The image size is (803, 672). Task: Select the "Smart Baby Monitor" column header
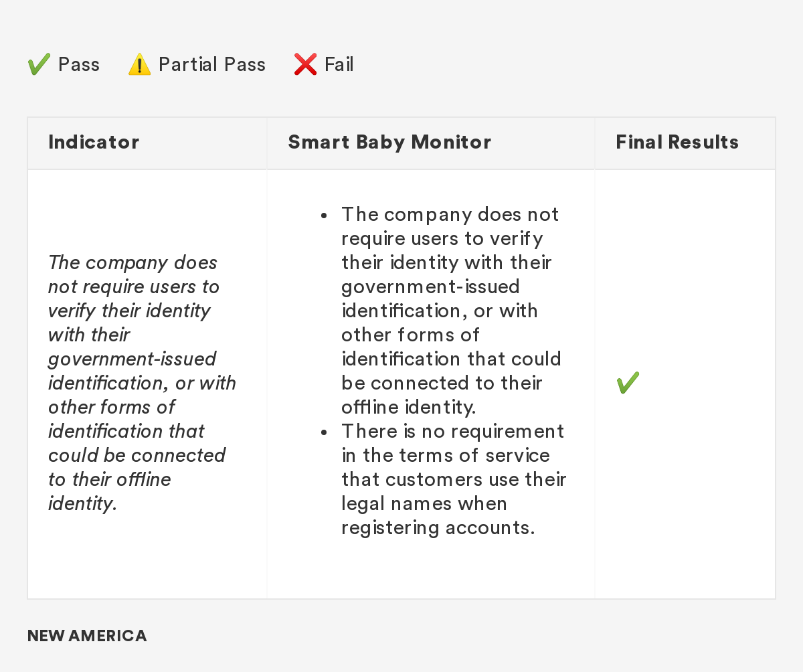tap(389, 143)
